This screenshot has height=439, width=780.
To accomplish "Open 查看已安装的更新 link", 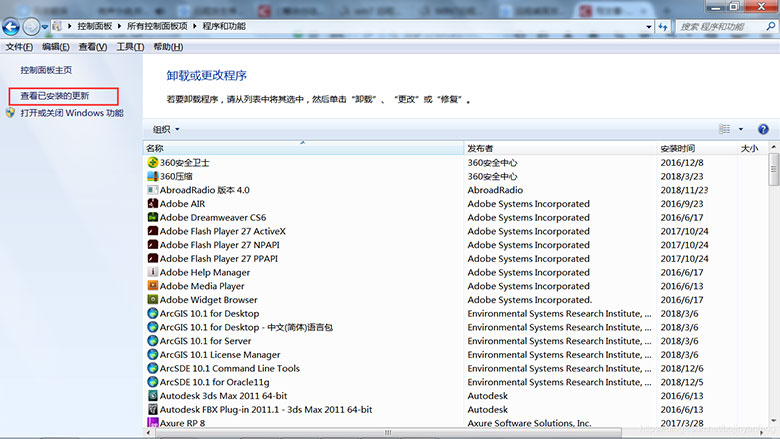I will pyautogui.click(x=55, y=96).
